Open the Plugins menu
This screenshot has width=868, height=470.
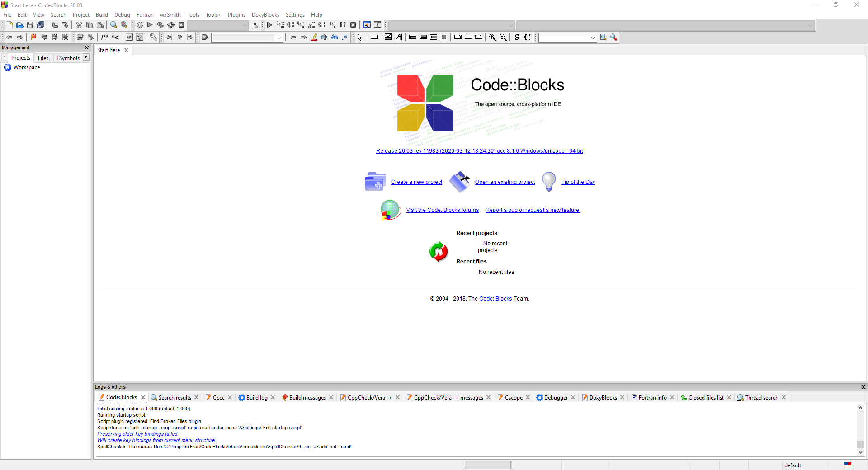[236, 15]
